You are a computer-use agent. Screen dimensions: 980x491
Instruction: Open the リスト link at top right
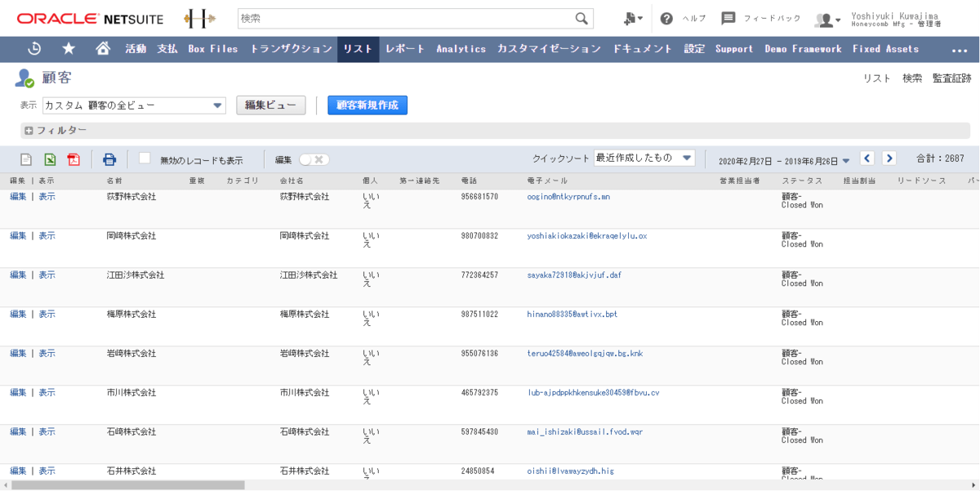(877, 78)
